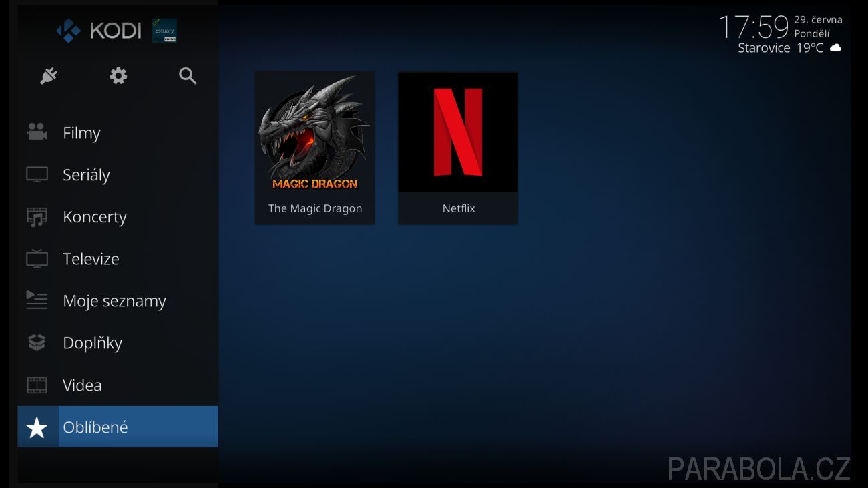Click the 'Pondělí' weekday text

point(811,33)
